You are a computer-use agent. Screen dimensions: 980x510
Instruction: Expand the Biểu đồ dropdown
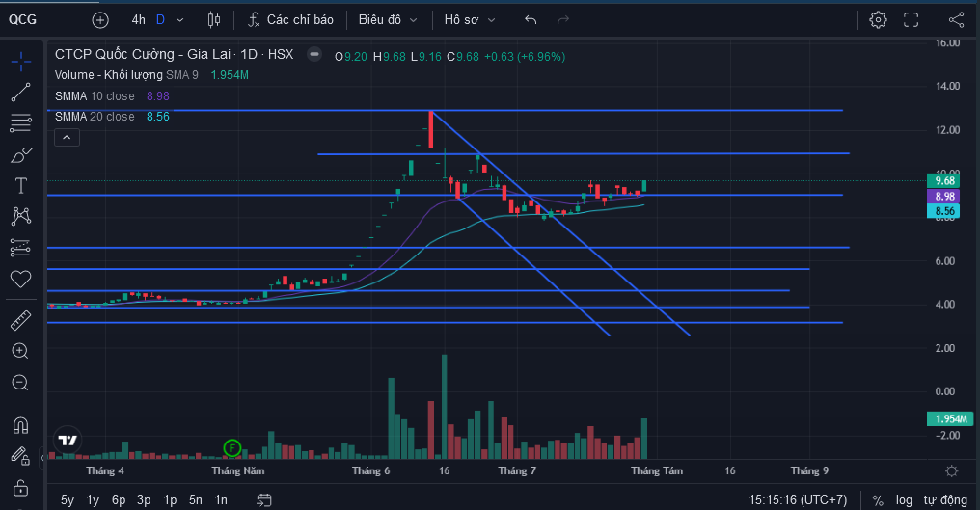[x=388, y=20]
